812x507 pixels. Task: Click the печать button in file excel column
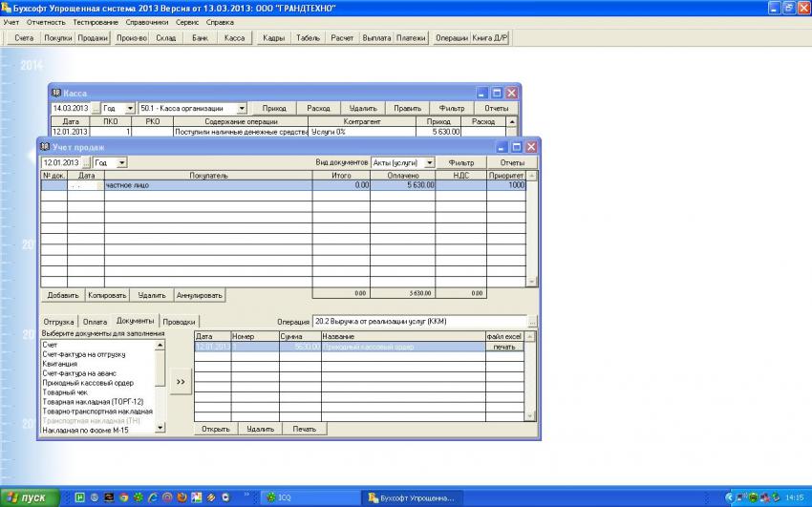coord(503,347)
